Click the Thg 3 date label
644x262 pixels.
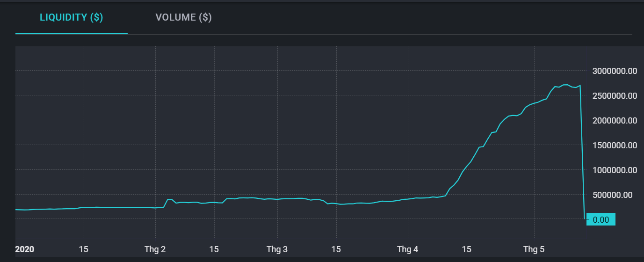pos(277,249)
